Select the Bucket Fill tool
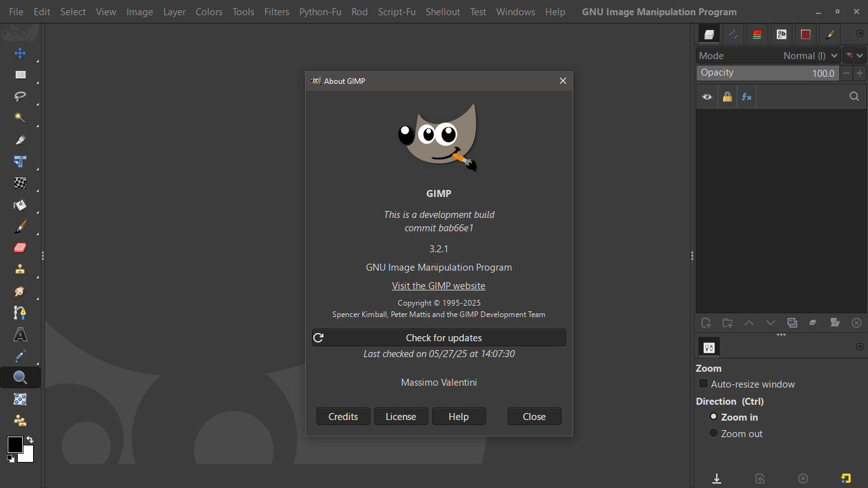This screenshot has width=868, height=488. click(20, 205)
